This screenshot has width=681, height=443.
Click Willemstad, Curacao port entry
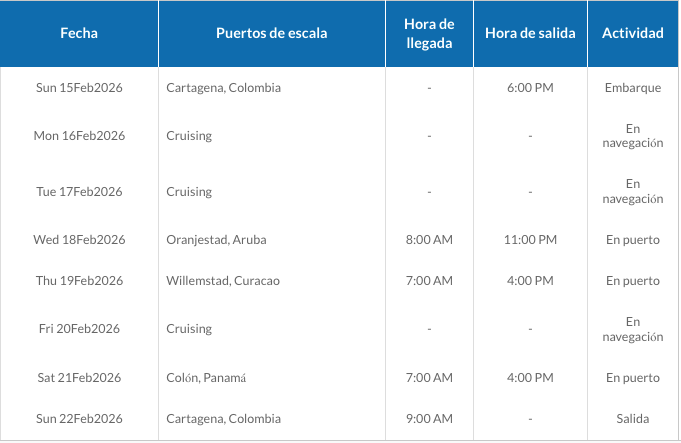(223, 281)
